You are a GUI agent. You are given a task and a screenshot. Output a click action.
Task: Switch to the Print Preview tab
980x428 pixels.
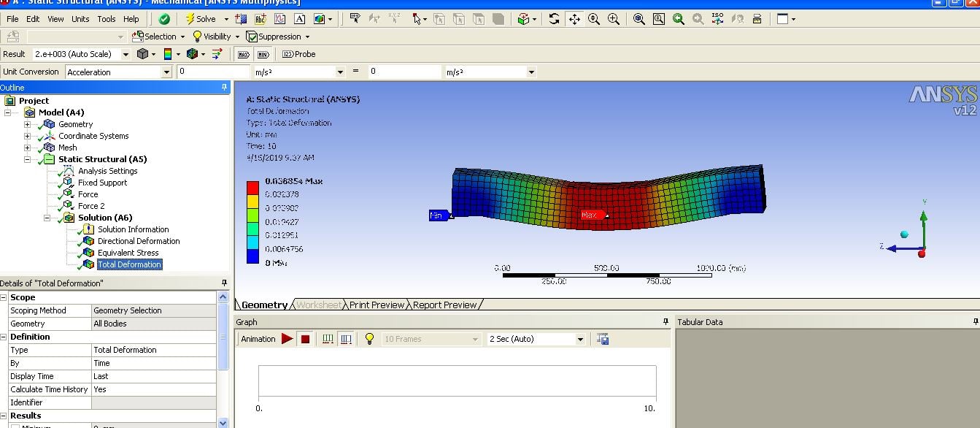[376, 305]
